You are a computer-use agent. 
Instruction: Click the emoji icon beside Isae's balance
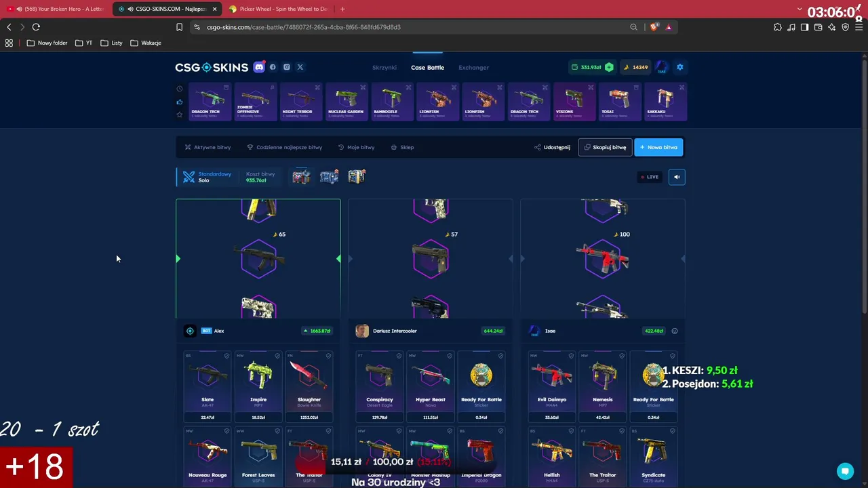[x=675, y=331]
